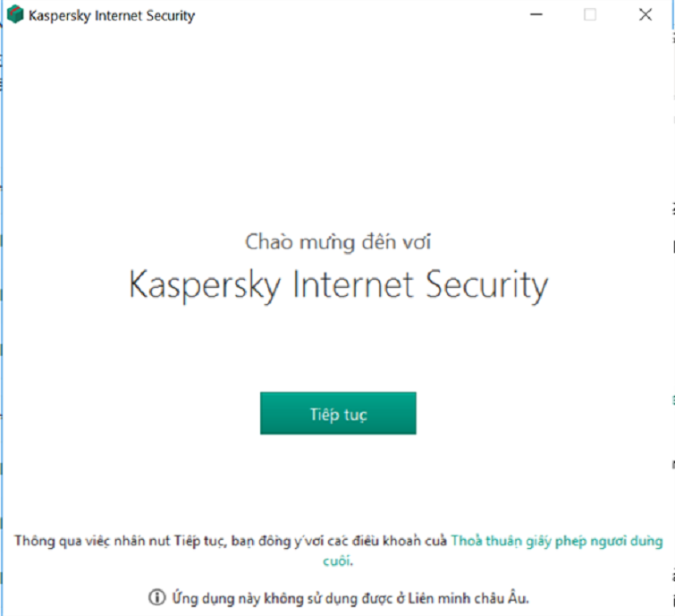Open the "Thoả thuận giấy phép người dùng" link
This screenshot has height=616, width=675.
pos(557,541)
